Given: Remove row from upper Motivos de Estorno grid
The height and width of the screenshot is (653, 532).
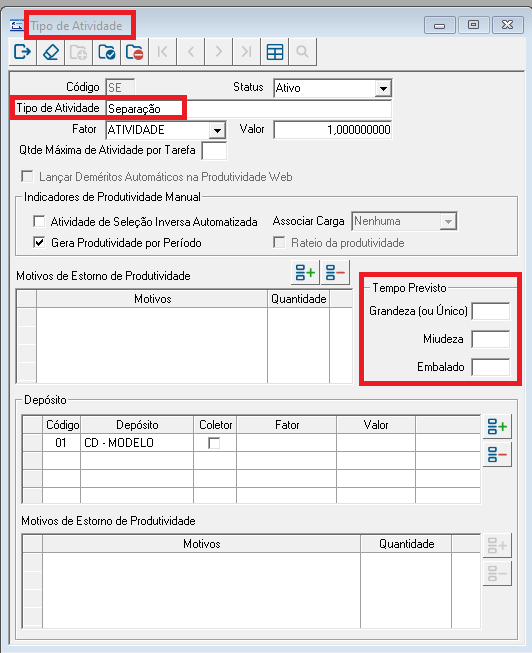Looking at the screenshot, I should pyautogui.click(x=335, y=273).
